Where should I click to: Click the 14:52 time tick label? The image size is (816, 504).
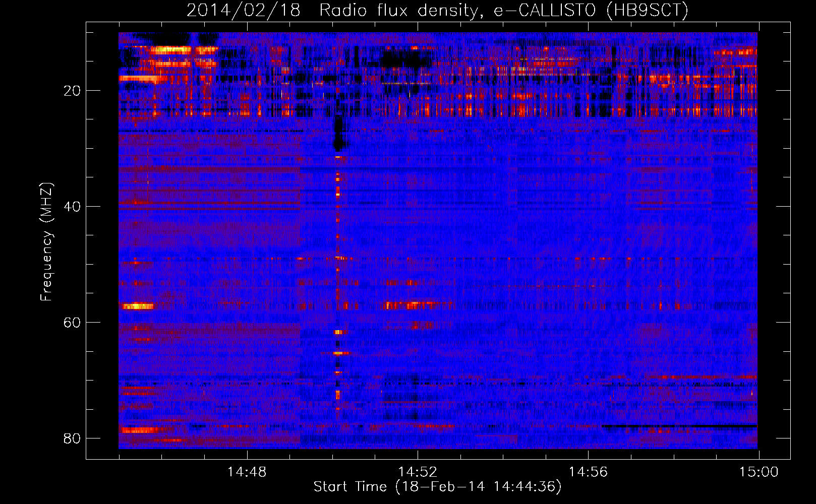tap(418, 472)
